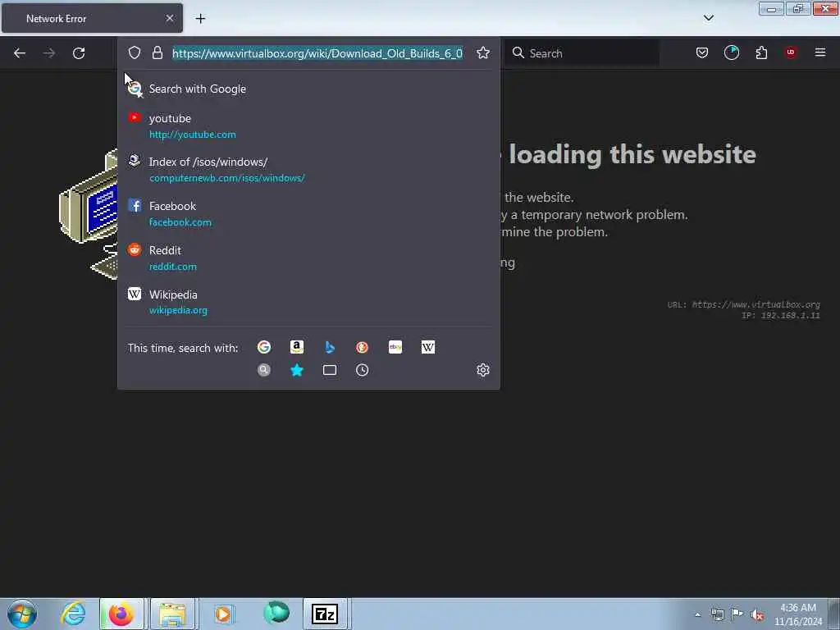This screenshot has width=840, height=630.
Task: Launch Internet Explorer from taskbar
Action: click(x=73, y=614)
